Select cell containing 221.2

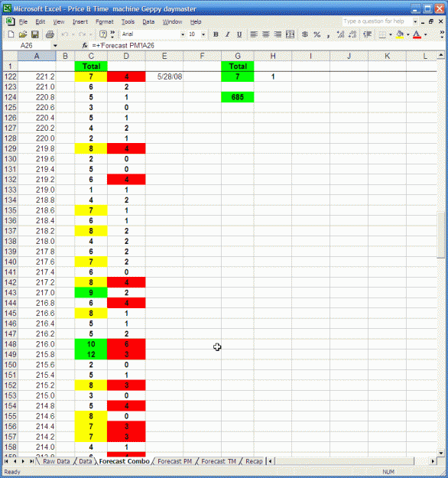pos(37,76)
